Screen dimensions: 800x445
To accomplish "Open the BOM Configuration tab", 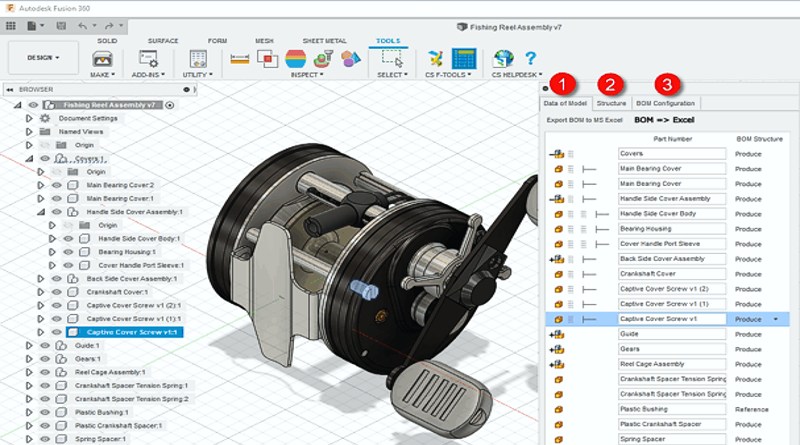I will pyautogui.click(x=665, y=103).
